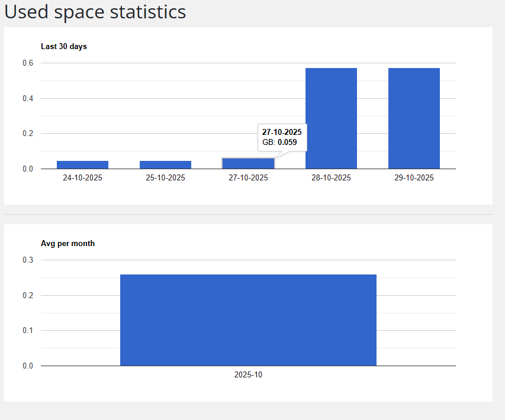
Task: Click the tooltip showing GB: 0.059
Action: pyautogui.click(x=282, y=137)
